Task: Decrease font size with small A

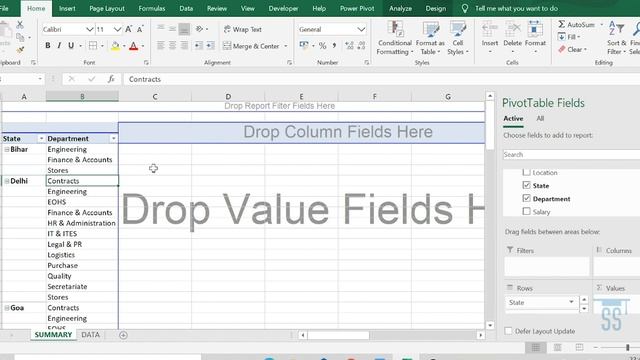Action: point(140,29)
